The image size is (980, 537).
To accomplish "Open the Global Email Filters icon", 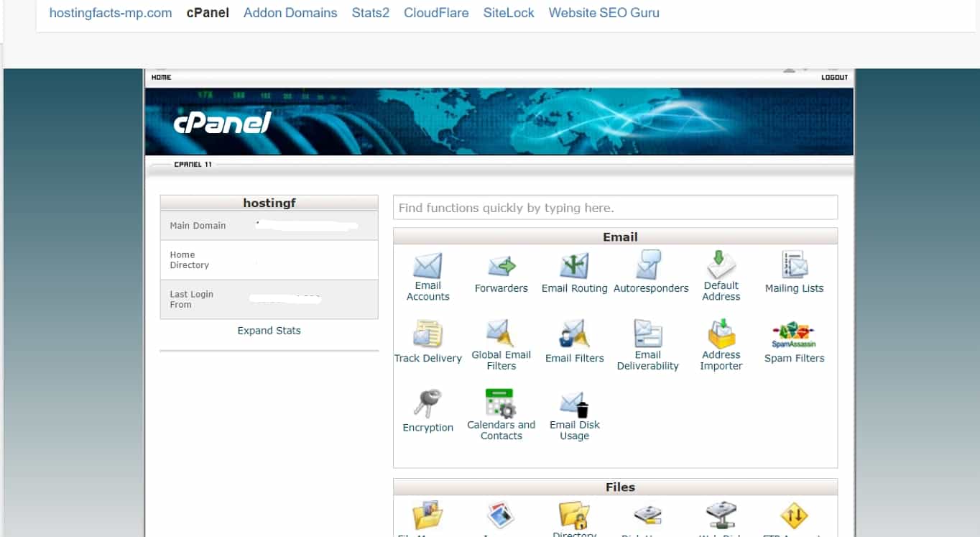I will (501, 334).
